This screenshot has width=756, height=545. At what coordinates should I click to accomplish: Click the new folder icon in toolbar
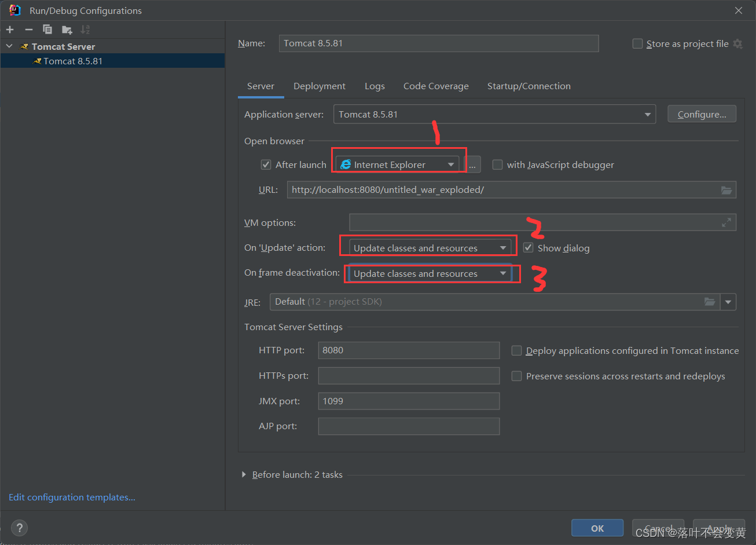click(67, 30)
